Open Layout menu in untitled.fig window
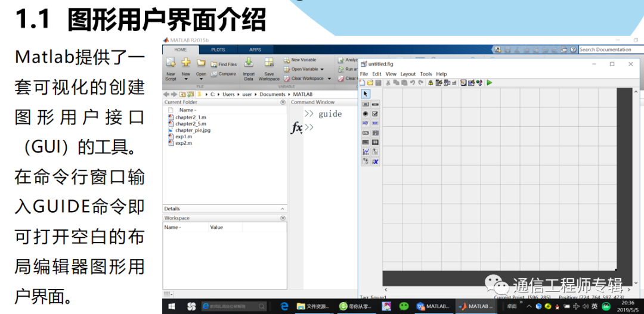Screen dimensions: 644x314 coord(408,74)
